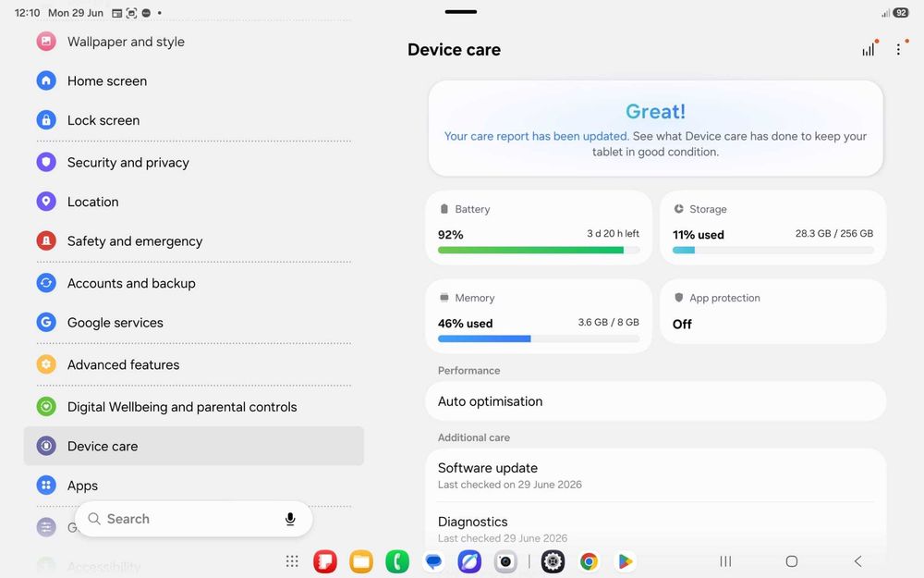
Task: Tap the battery 92 status indicator
Action: [900, 12]
